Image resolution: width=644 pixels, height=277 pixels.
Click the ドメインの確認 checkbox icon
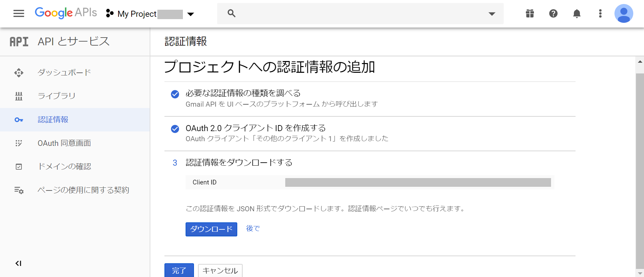click(19, 167)
